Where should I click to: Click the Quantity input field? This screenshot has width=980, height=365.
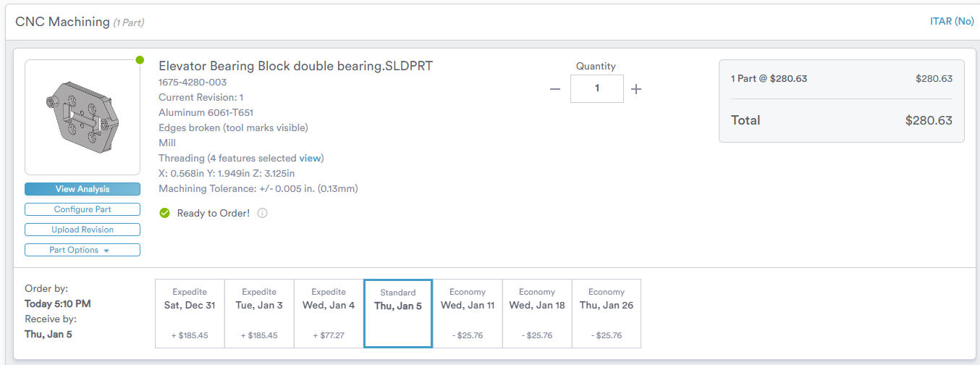tap(596, 89)
